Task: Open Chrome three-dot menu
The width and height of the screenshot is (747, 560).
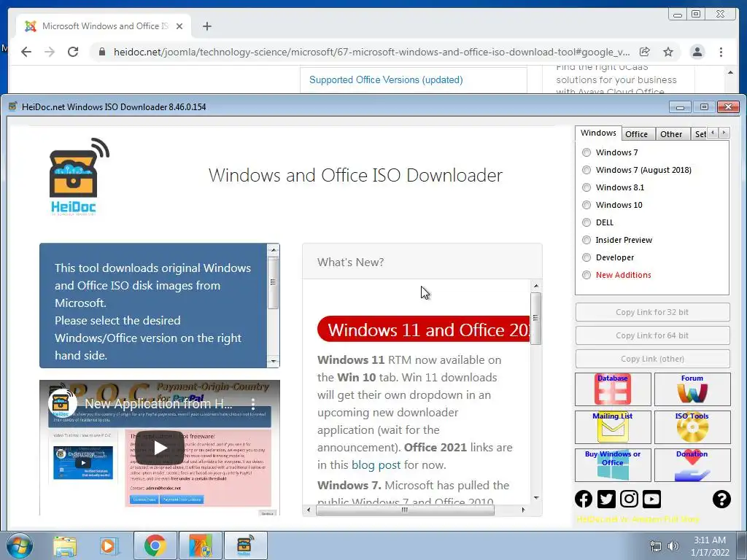Action: pos(721,52)
